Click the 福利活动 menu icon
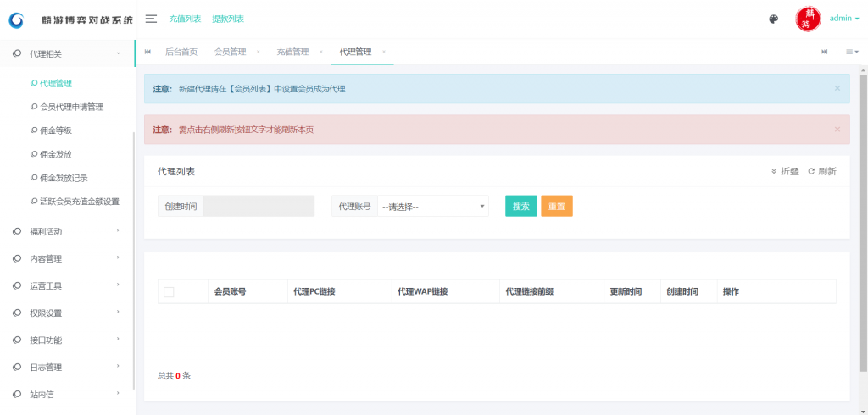This screenshot has width=868, height=415. [x=17, y=232]
